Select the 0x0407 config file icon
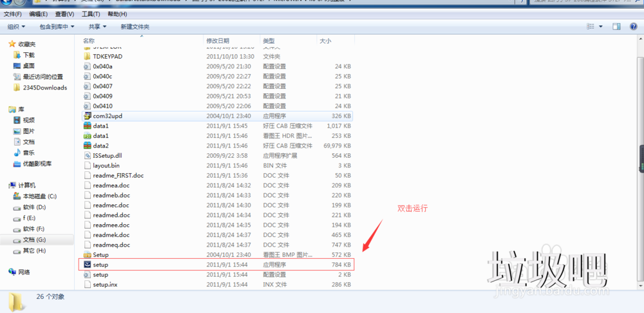644x313 pixels. pos(87,86)
